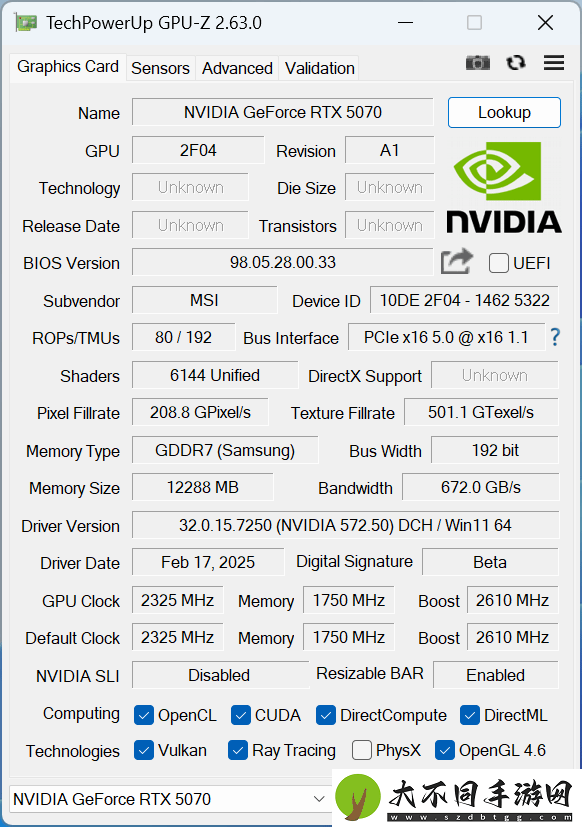Click the BIOS Version field

click(283, 262)
